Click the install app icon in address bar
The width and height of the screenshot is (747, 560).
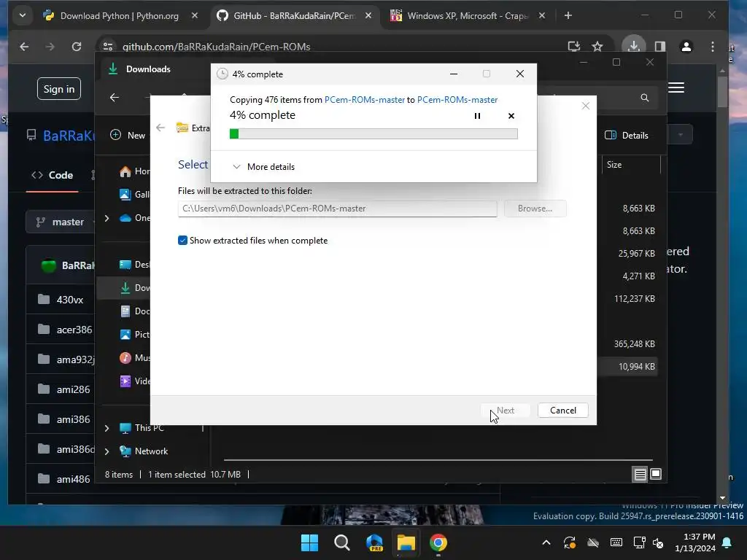pos(574,47)
